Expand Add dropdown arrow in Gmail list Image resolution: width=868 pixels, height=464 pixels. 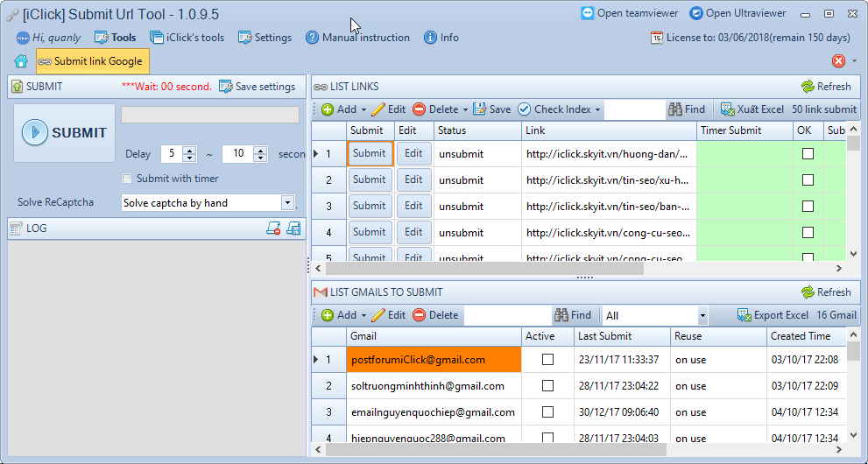click(363, 316)
